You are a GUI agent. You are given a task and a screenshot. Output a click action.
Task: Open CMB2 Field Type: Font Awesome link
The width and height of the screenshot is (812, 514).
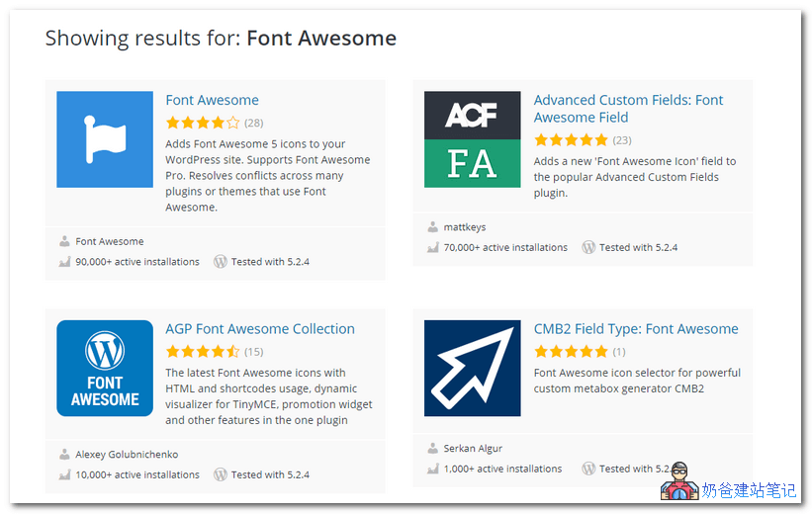pyautogui.click(x=636, y=329)
